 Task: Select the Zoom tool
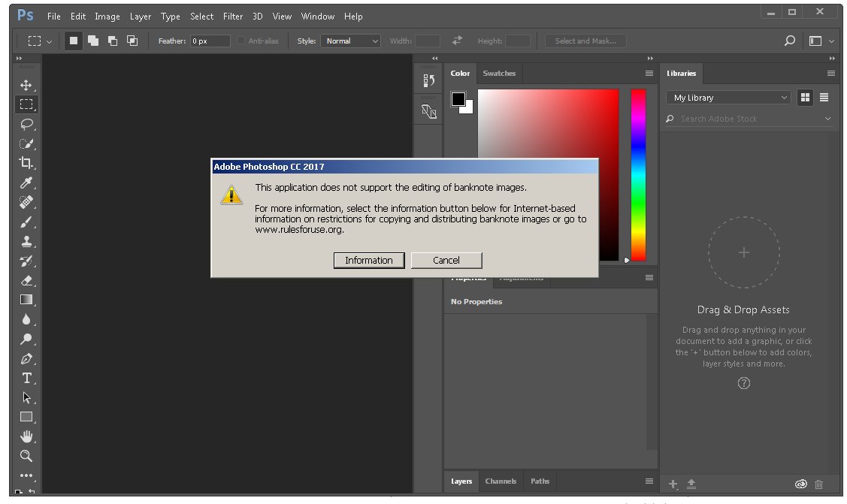pos(26,456)
